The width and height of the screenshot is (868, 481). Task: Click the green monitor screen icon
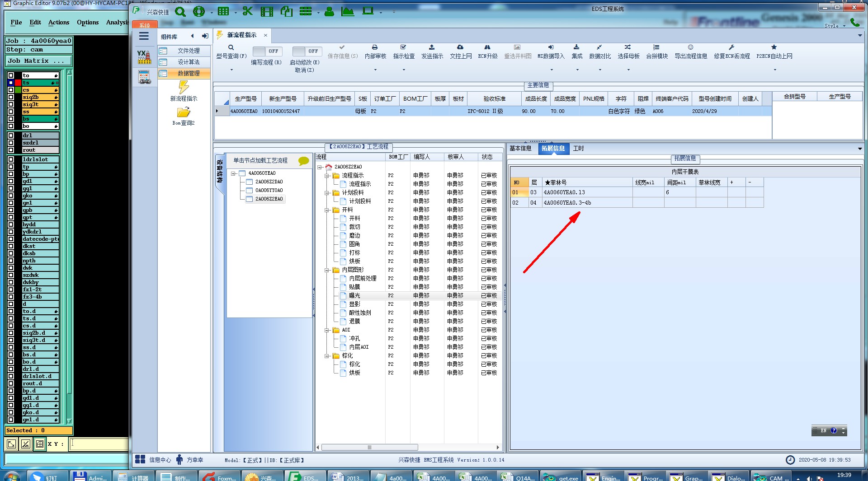click(368, 11)
